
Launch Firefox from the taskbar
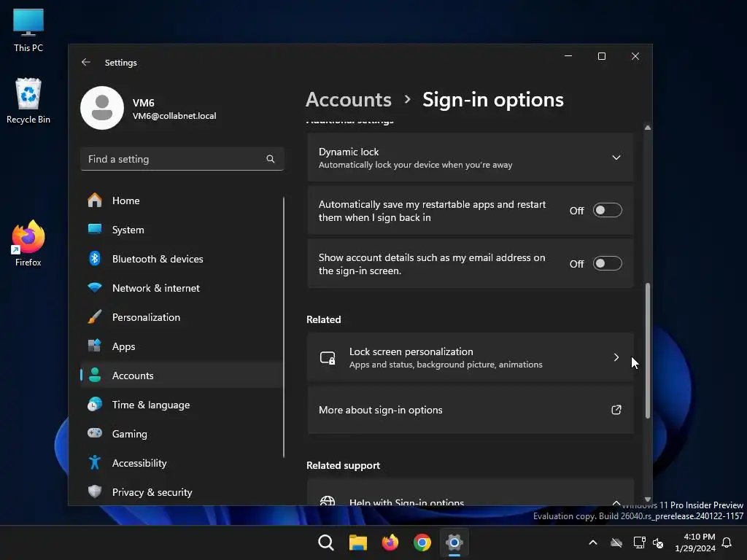(x=390, y=542)
